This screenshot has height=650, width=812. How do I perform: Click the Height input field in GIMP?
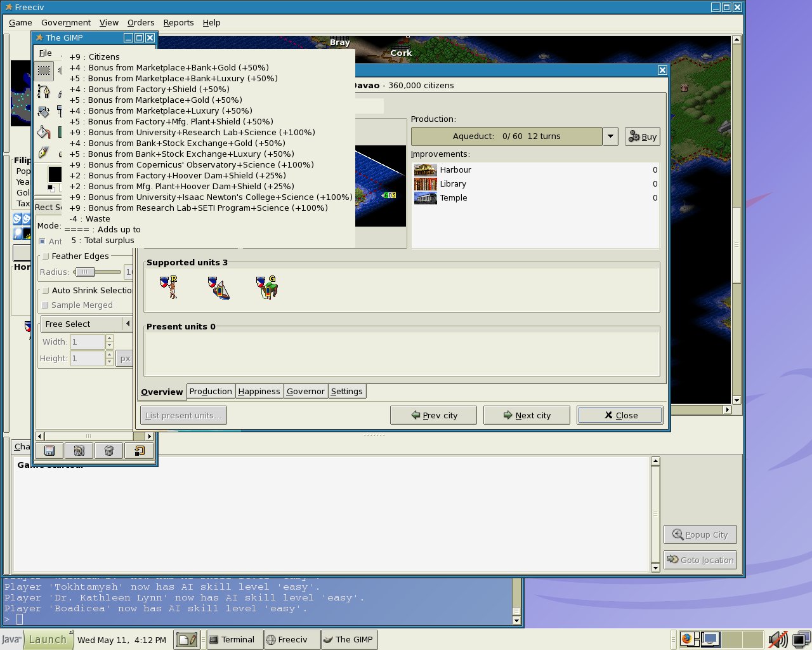[x=87, y=358]
